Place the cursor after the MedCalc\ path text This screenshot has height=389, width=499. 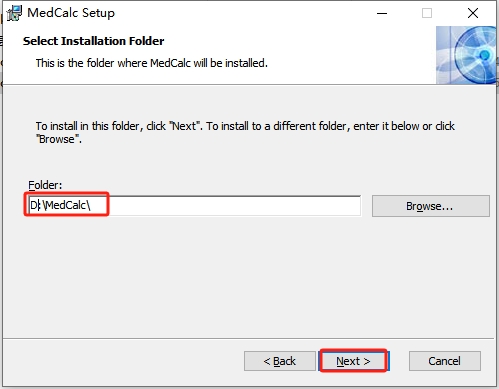91,205
